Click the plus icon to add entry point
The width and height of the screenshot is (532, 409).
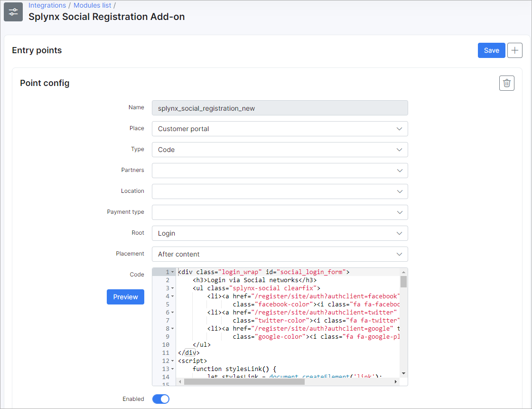(x=515, y=50)
